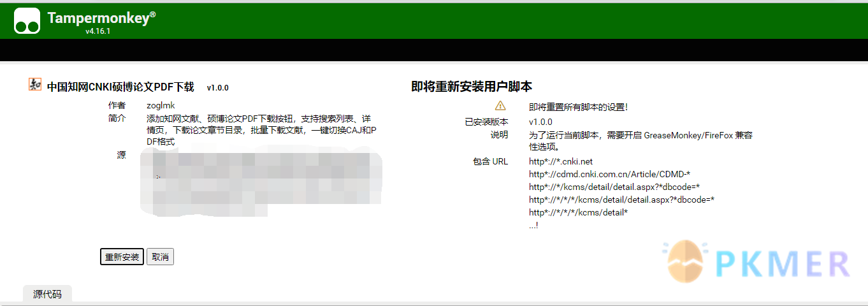Viewport: 868px width, 306px height.
Task: Click the installed version value v1.0.0
Action: [540, 122]
